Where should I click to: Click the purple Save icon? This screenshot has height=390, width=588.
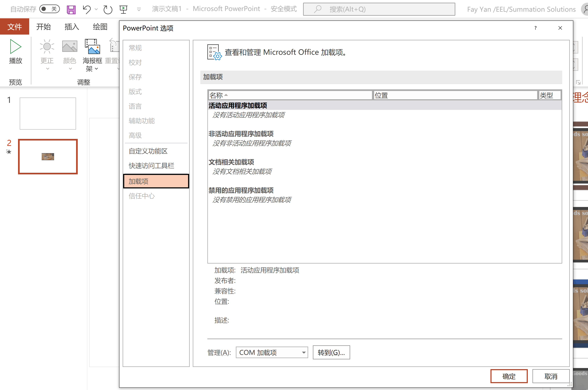[71, 9]
